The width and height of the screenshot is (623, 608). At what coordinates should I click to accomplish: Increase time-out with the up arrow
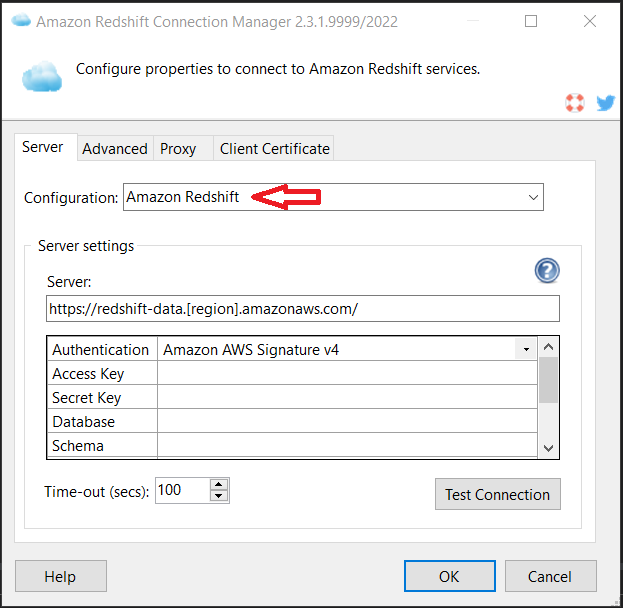pyautogui.click(x=219, y=484)
